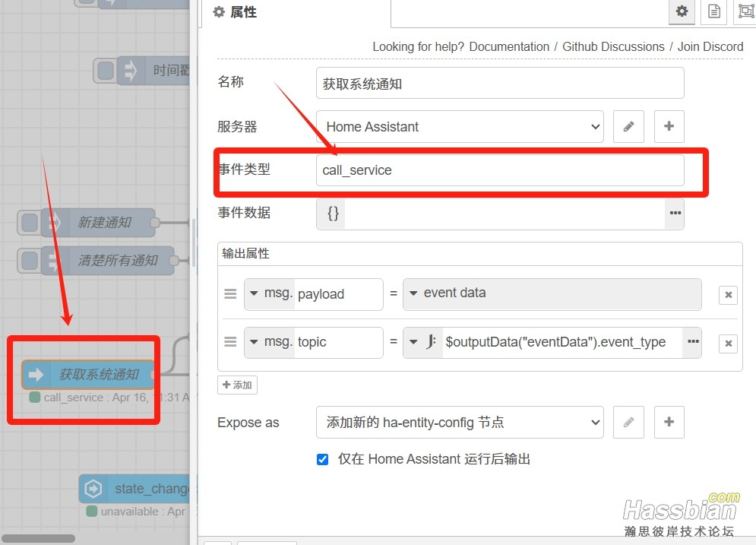The height and width of the screenshot is (545, 756).
Task: Click the output port of 新建通知 node
Action: click(x=155, y=223)
